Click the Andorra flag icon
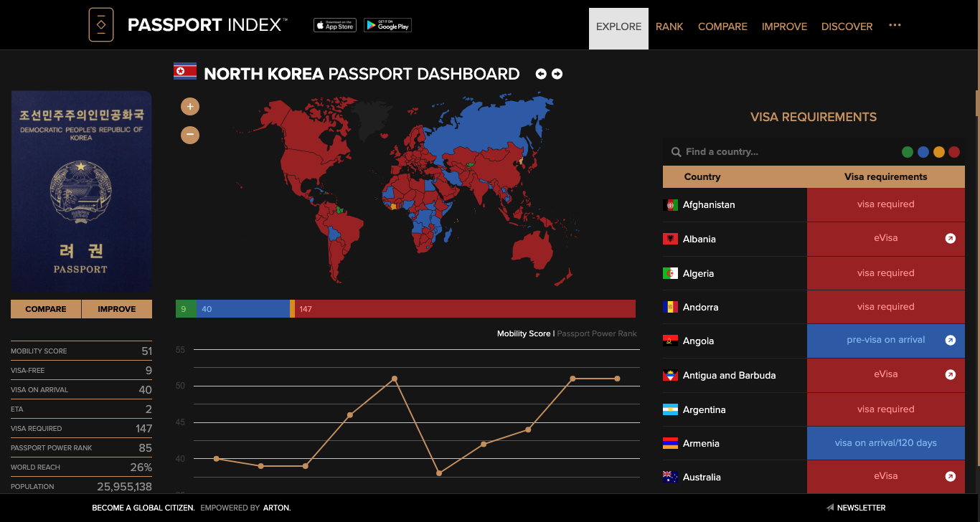 pyautogui.click(x=671, y=307)
